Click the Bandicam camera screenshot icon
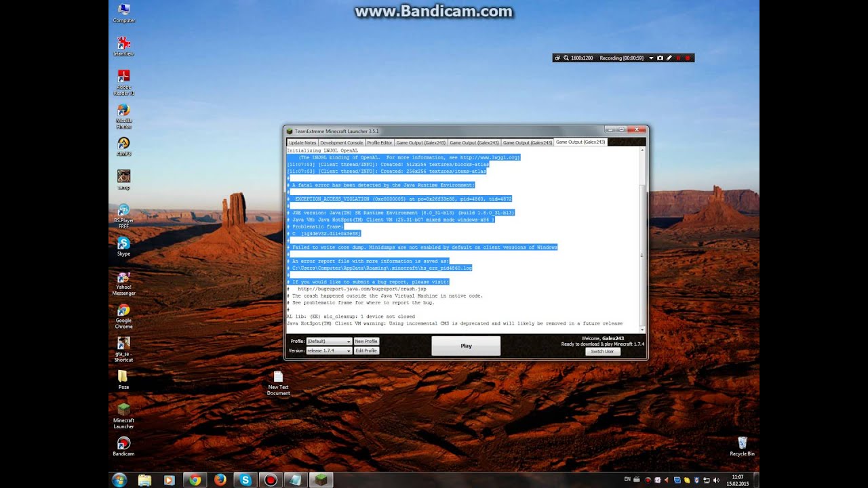 pyautogui.click(x=660, y=58)
